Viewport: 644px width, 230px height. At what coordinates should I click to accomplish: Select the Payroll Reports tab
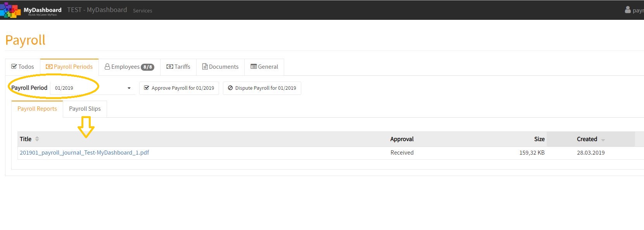coord(37,109)
